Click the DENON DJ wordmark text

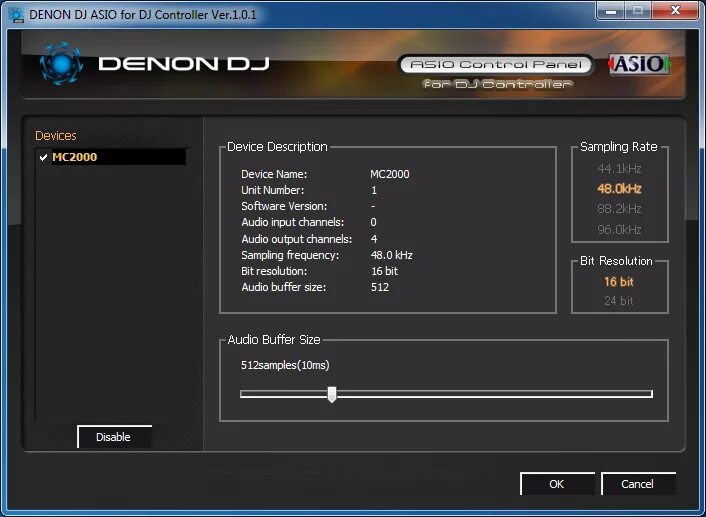[x=184, y=63]
